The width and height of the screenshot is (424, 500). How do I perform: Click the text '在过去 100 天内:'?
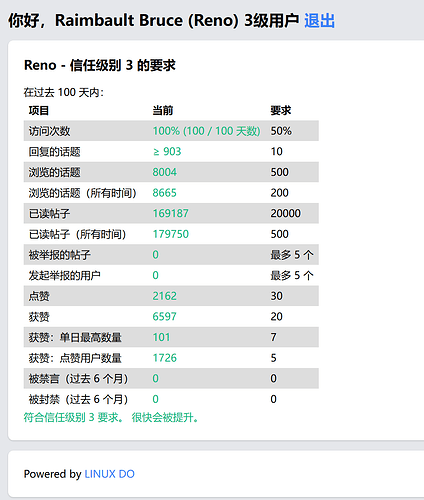(64, 93)
